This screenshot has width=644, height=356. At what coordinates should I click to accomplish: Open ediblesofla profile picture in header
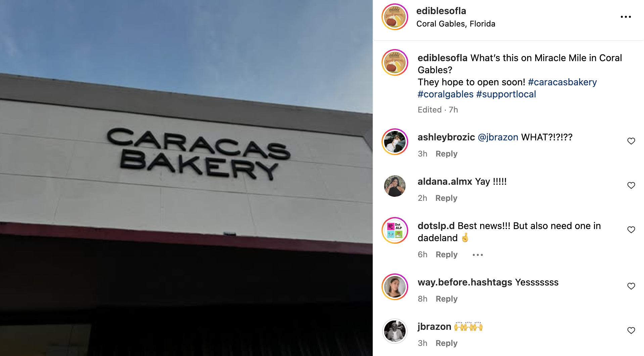[x=395, y=17]
